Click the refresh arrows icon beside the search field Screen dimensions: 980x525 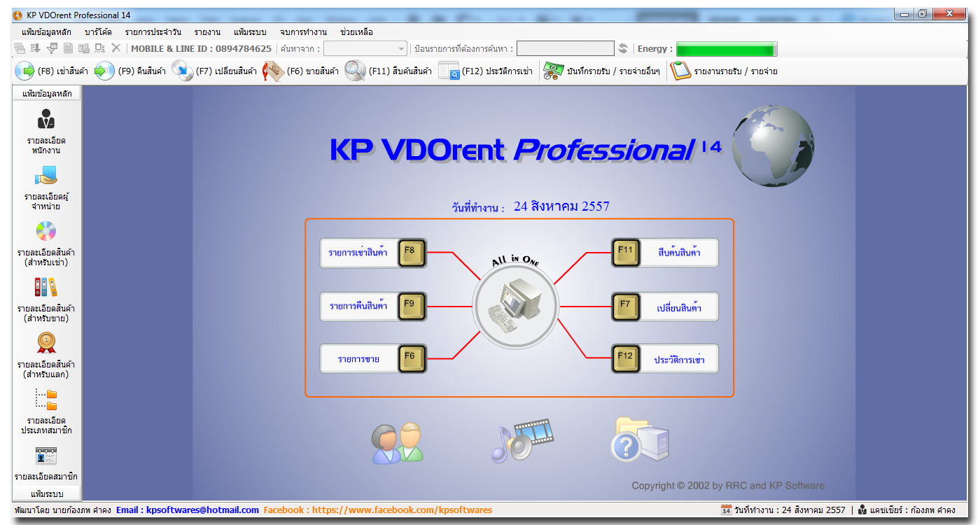[x=623, y=48]
